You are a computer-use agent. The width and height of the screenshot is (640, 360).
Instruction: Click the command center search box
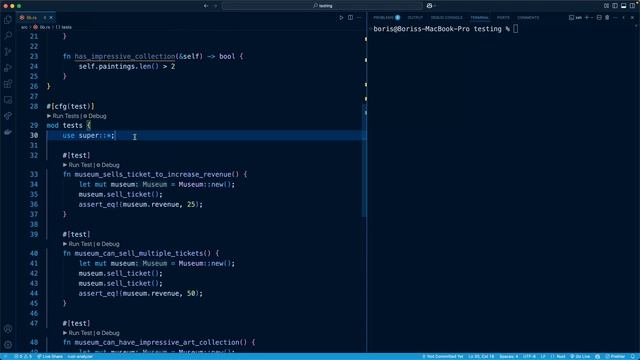click(322, 6)
